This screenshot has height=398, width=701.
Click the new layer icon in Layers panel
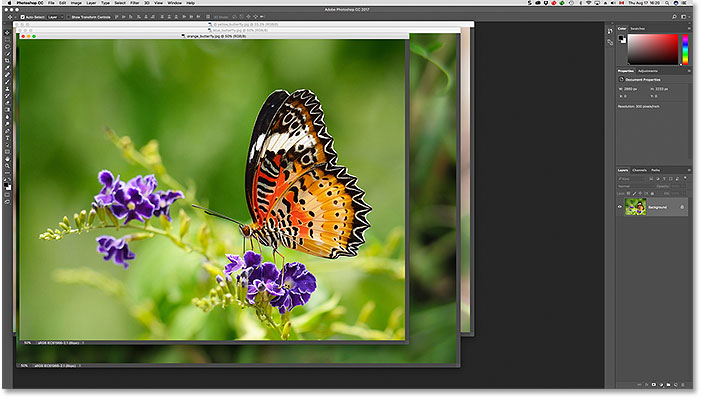coord(675,384)
